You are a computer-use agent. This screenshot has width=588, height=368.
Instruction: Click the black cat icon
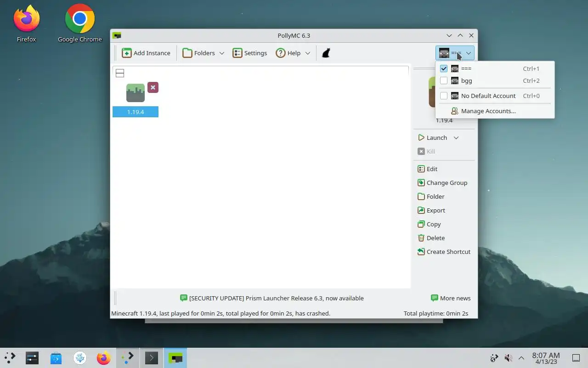(x=326, y=53)
